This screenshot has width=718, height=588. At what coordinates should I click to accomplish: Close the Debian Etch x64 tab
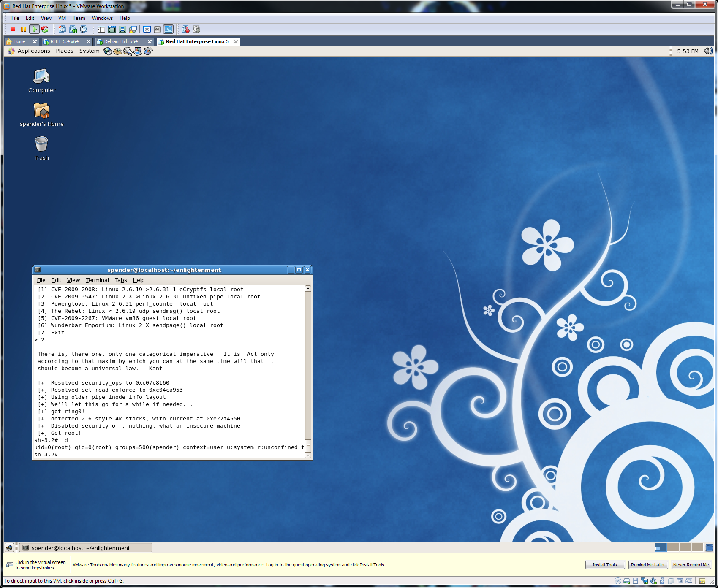tap(150, 41)
